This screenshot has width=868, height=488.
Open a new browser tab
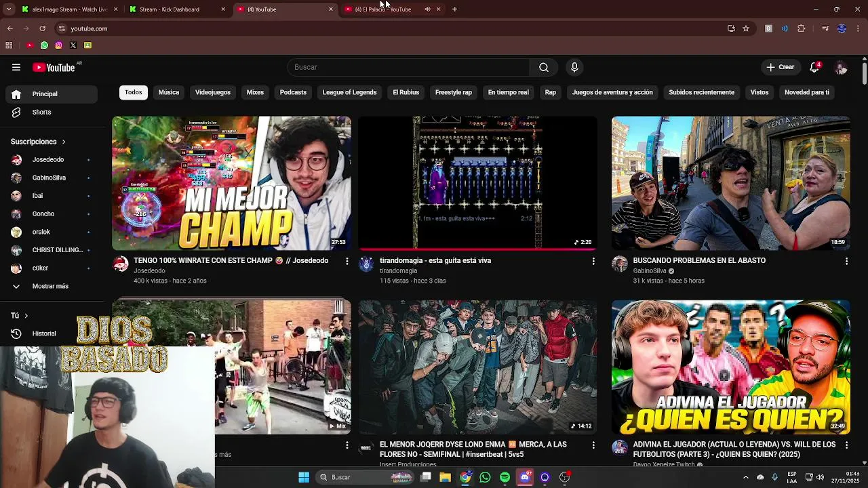click(x=454, y=9)
